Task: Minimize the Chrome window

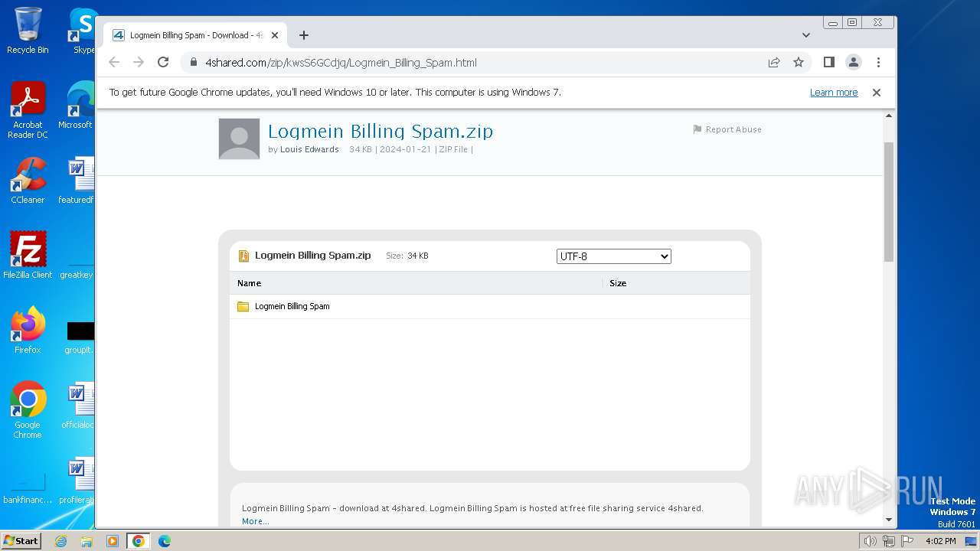Action: pyautogui.click(x=832, y=23)
